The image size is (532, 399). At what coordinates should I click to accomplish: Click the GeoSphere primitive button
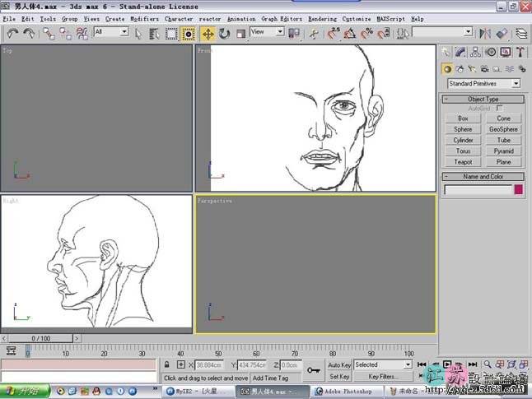coord(503,129)
